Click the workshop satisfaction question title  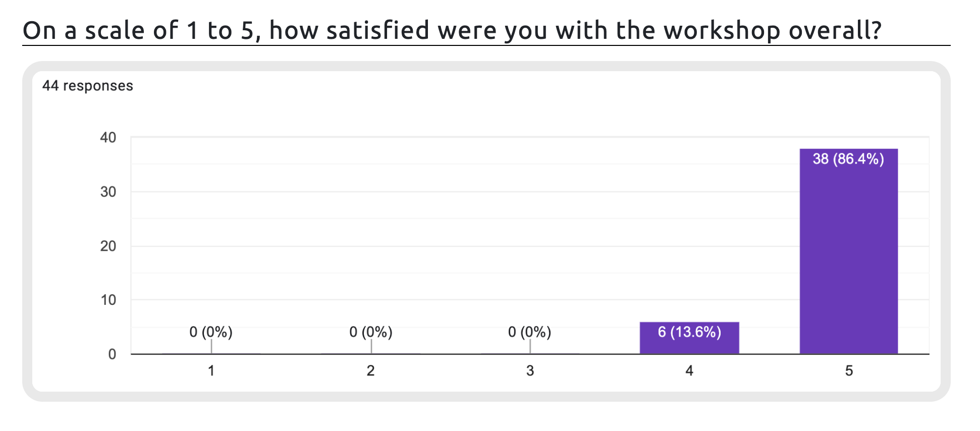452,31
